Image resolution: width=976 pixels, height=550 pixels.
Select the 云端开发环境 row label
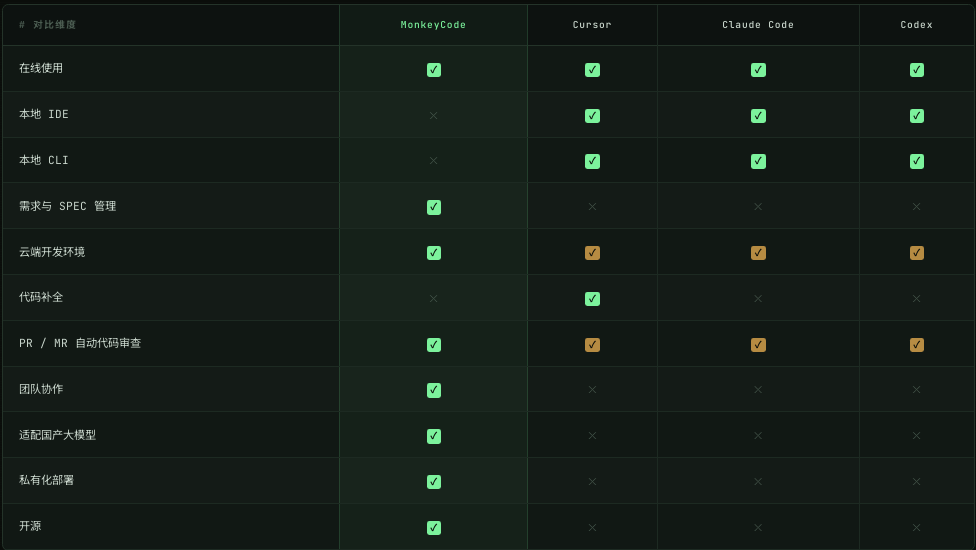pyautogui.click(x=52, y=252)
